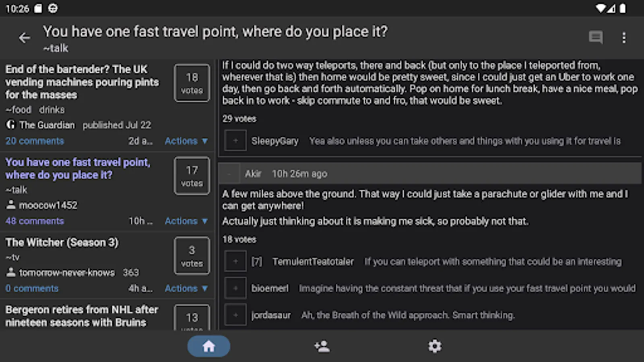
Task: Open Actions dropdown for fast travel post
Action: (186, 221)
